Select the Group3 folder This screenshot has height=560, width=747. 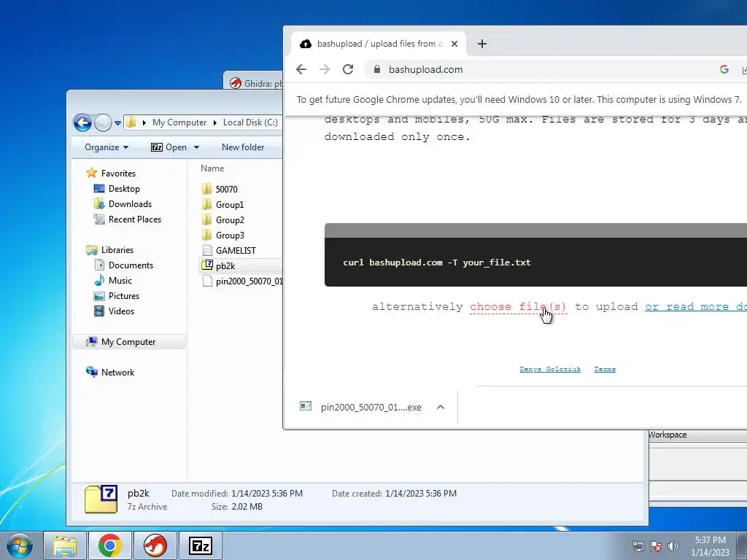[230, 236]
